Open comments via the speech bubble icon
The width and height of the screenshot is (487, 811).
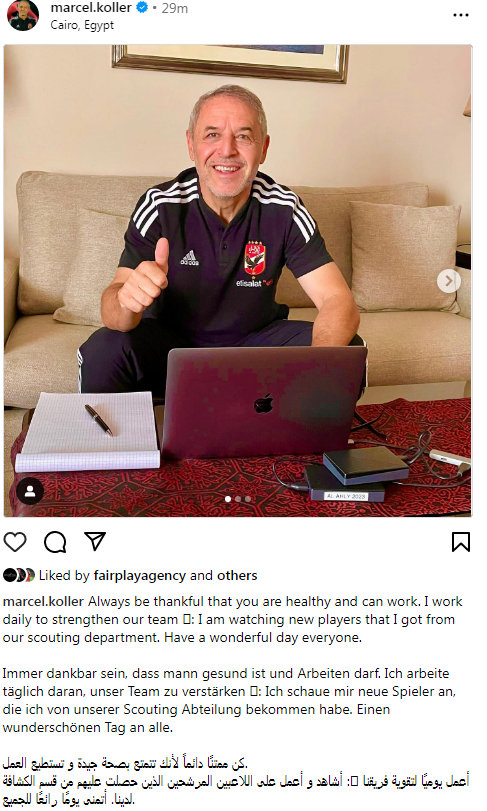[x=55, y=542]
